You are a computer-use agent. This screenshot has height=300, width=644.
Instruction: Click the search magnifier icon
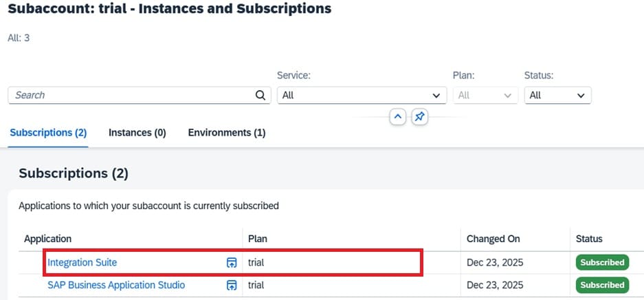[260, 96]
